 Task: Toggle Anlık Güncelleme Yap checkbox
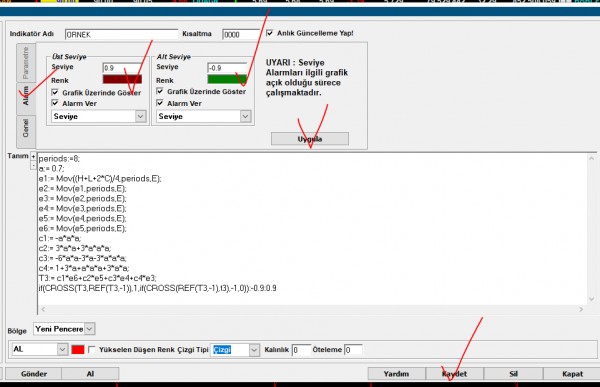click(270, 33)
